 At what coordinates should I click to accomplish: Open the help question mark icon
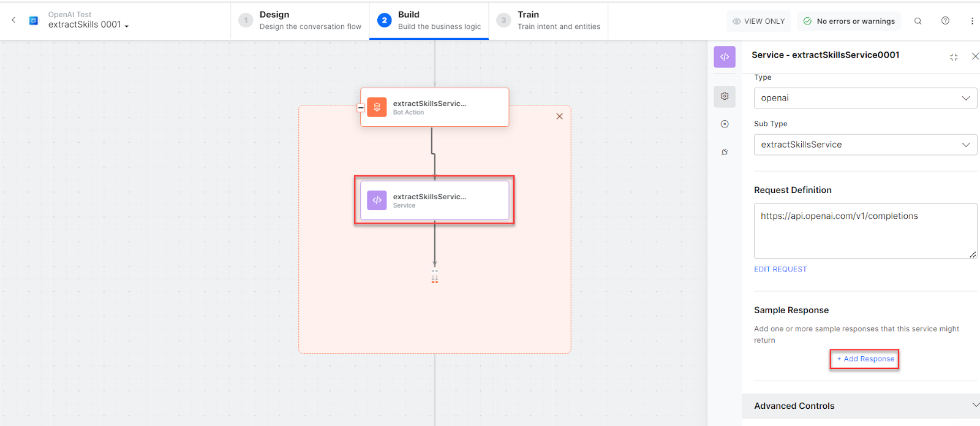(x=945, y=21)
